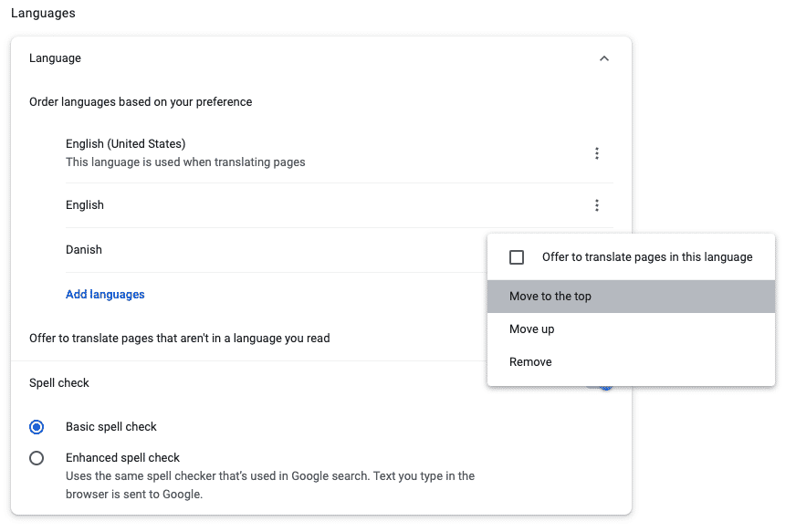Open the three-dot menu for English
796x532 pixels.
[597, 205]
